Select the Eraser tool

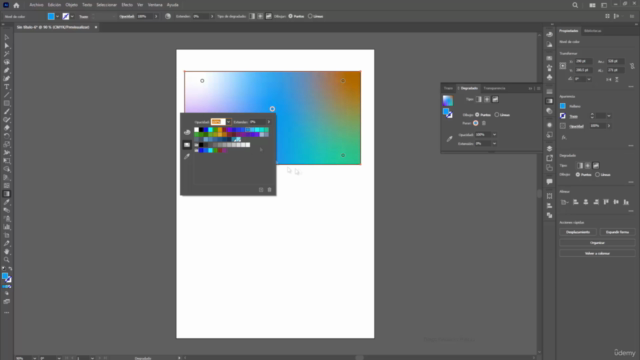7,128
